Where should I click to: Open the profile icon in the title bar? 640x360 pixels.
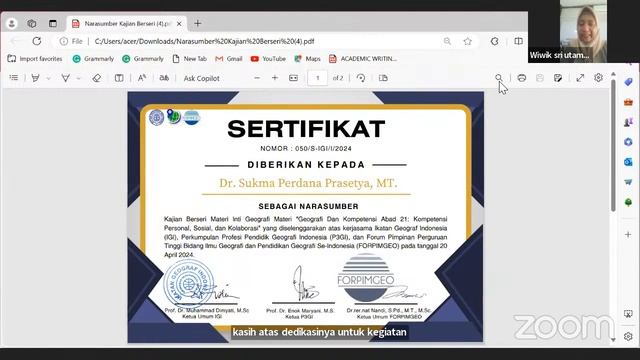click(12, 24)
